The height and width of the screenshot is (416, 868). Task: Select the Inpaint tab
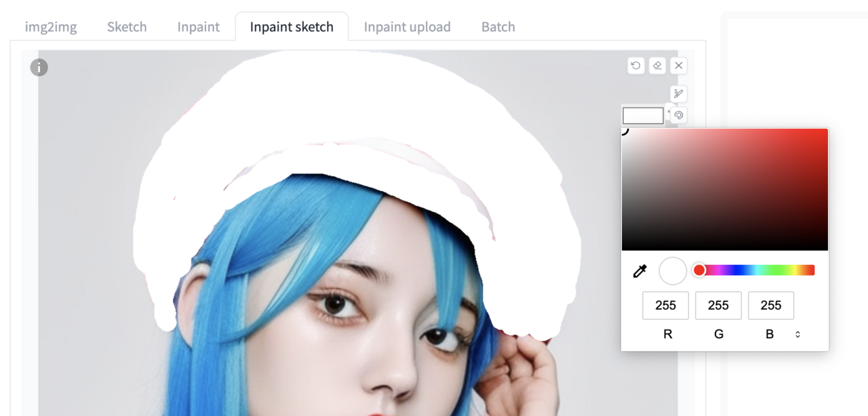click(199, 27)
